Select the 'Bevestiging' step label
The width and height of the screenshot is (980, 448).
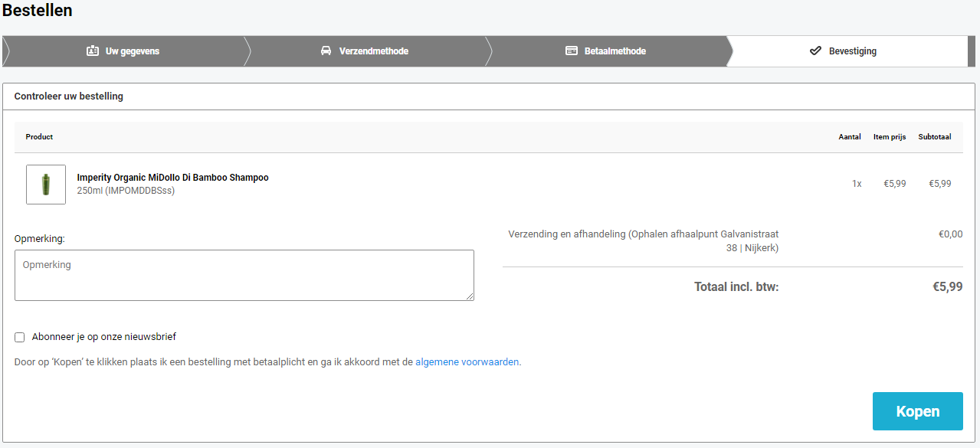point(852,51)
